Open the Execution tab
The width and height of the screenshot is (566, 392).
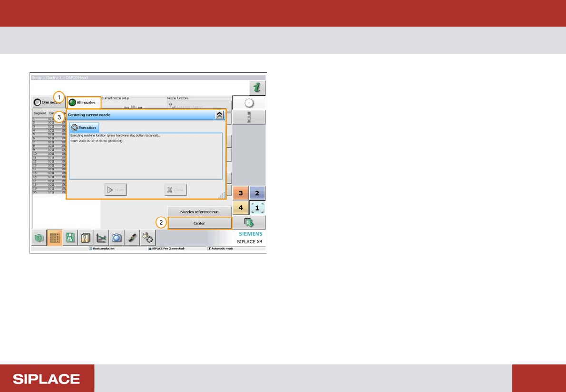(84, 128)
